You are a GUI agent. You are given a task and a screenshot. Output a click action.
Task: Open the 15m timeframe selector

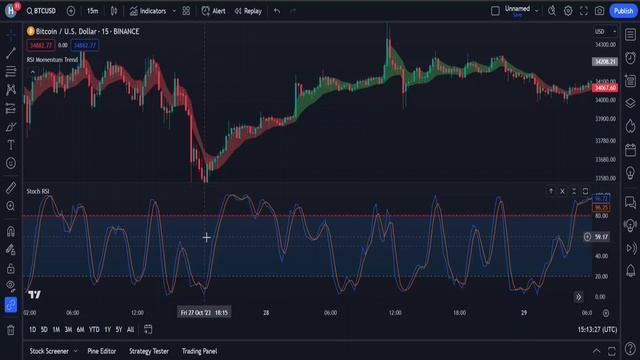pos(93,11)
